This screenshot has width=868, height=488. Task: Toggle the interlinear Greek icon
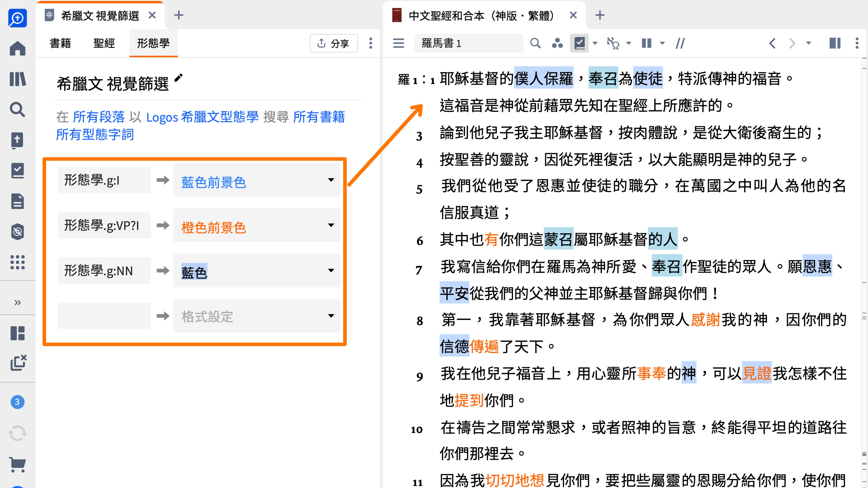click(613, 43)
